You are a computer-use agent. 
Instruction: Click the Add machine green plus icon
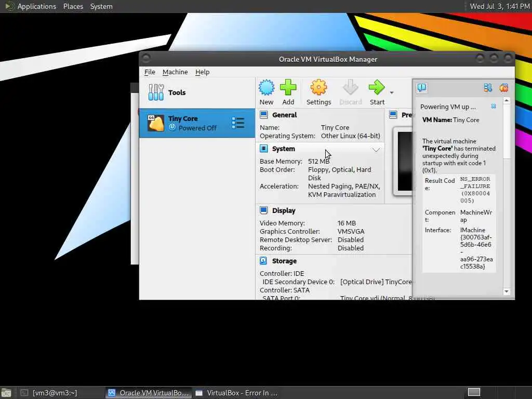tap(288, 87)
